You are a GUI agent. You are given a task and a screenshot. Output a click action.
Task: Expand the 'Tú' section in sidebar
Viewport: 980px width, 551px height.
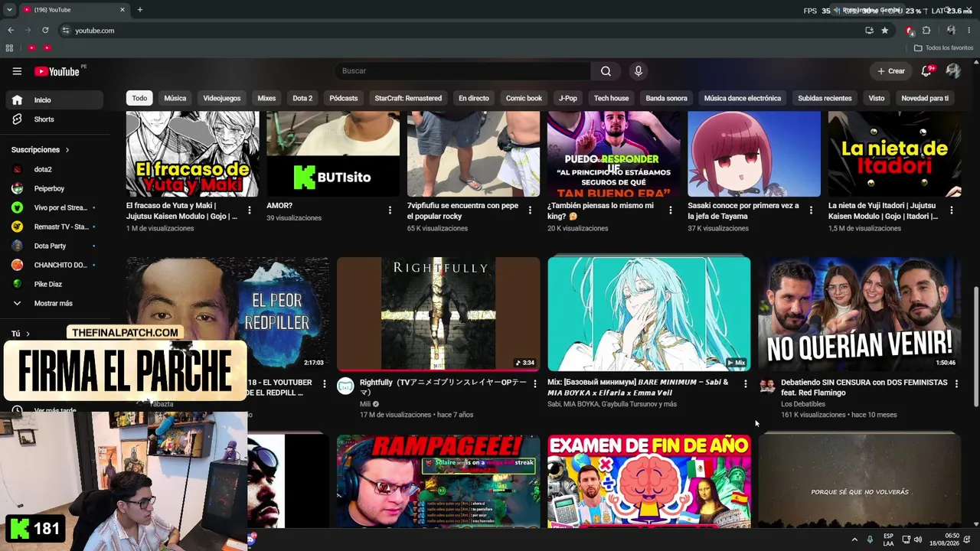pos(21,334)
